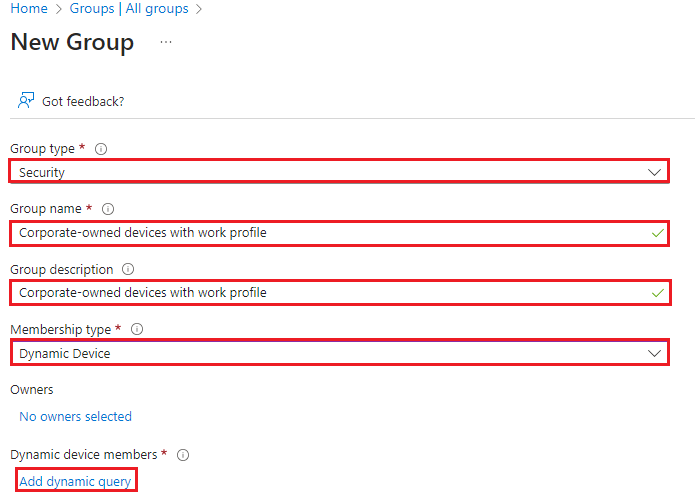
Task: Open the Group type dropdown showing Security
Action: (330, 172)
